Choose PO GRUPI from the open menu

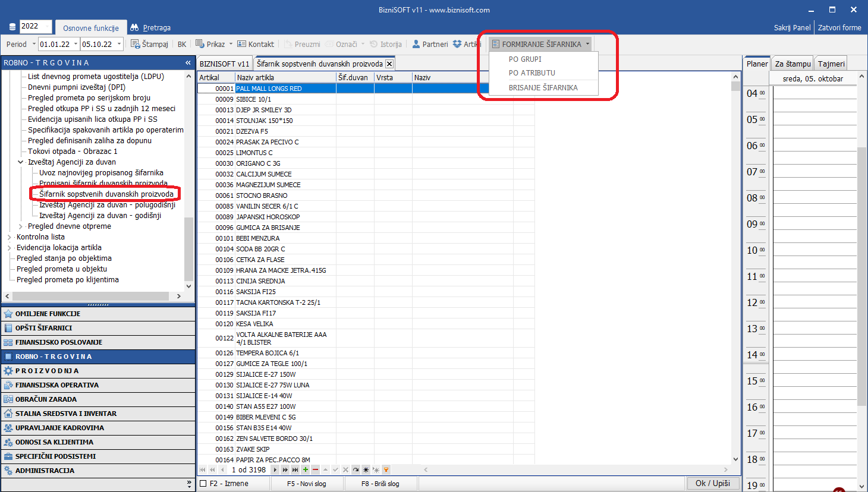point(525,59)
